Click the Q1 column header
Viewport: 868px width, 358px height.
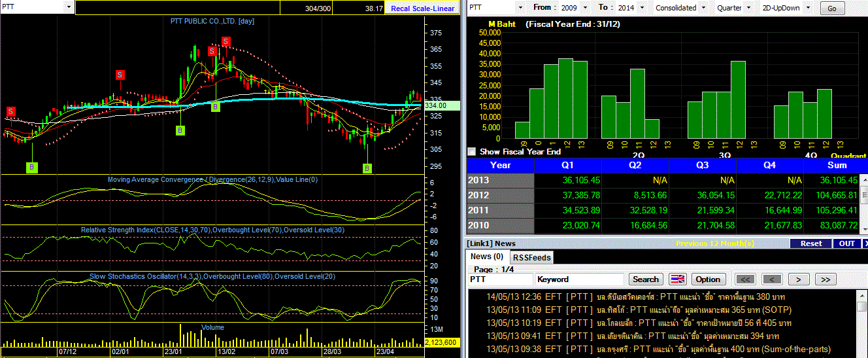567,165
